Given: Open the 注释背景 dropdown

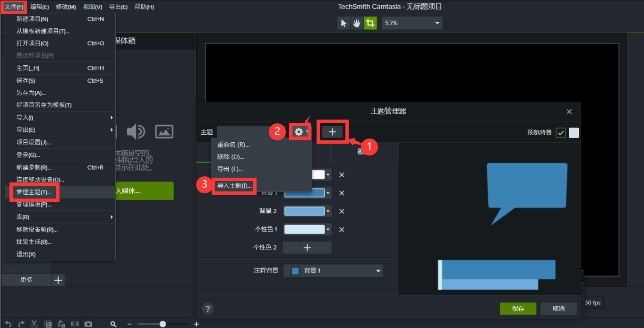Looking at the screenshot, I should (x=333, y=271).
